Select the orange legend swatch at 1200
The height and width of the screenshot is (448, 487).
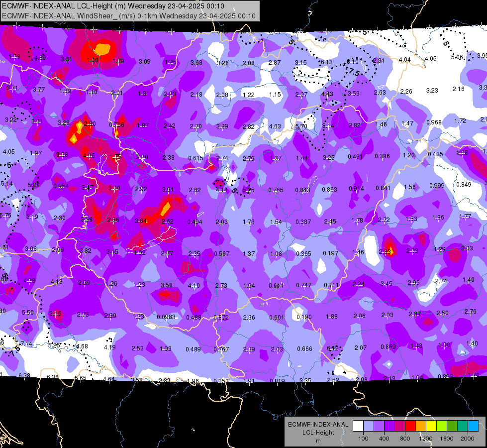pyautogui.click(x=421, y=426)
